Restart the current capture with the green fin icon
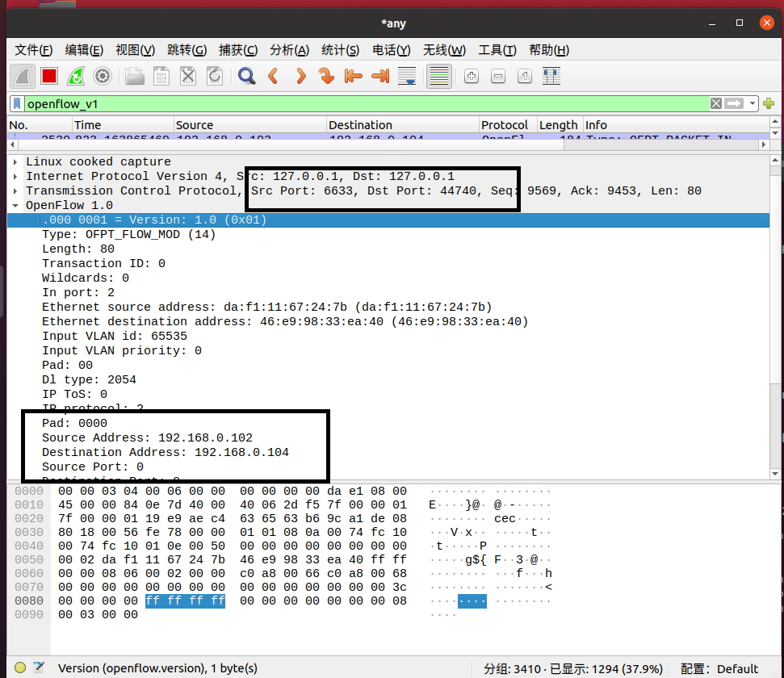784x678 pixels. click(x=76, y=77)
